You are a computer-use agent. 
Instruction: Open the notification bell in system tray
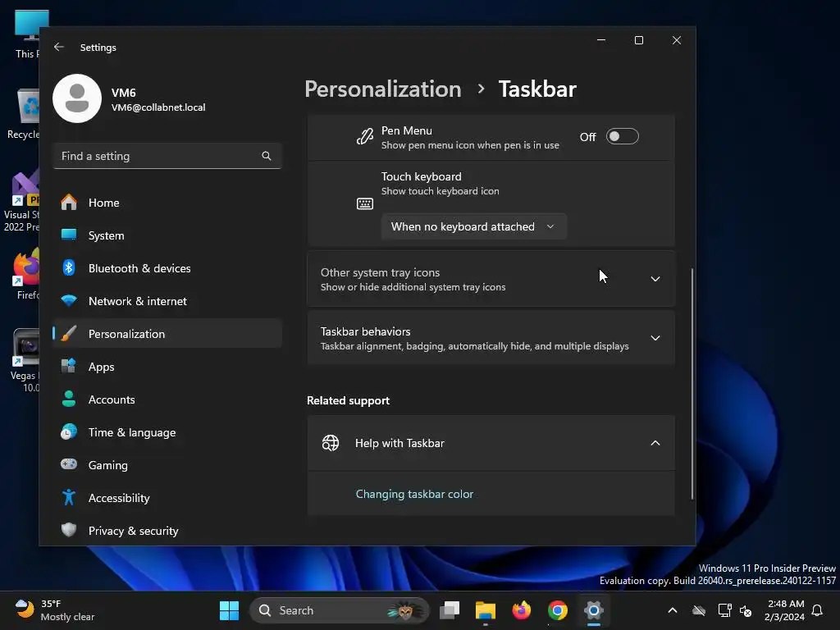818,610
